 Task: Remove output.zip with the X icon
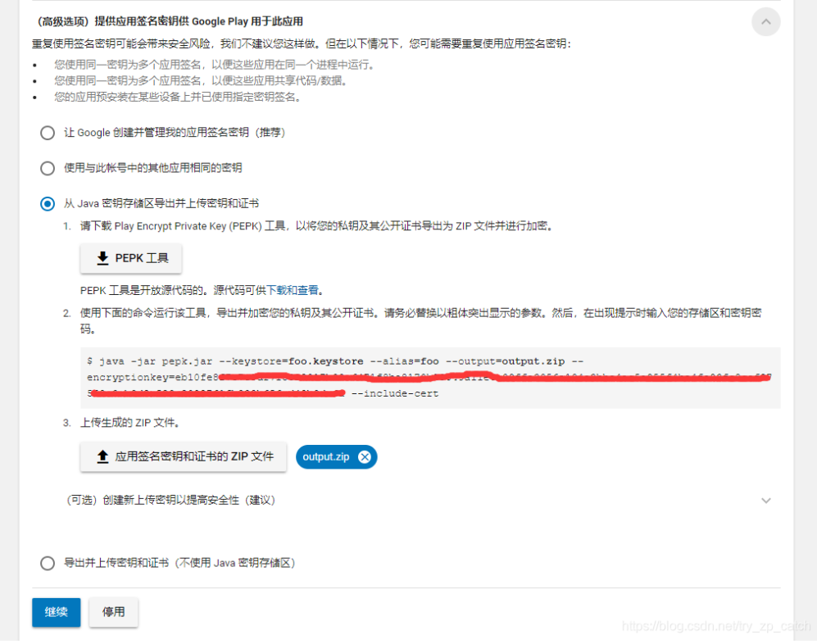click(x=365, y=457)
